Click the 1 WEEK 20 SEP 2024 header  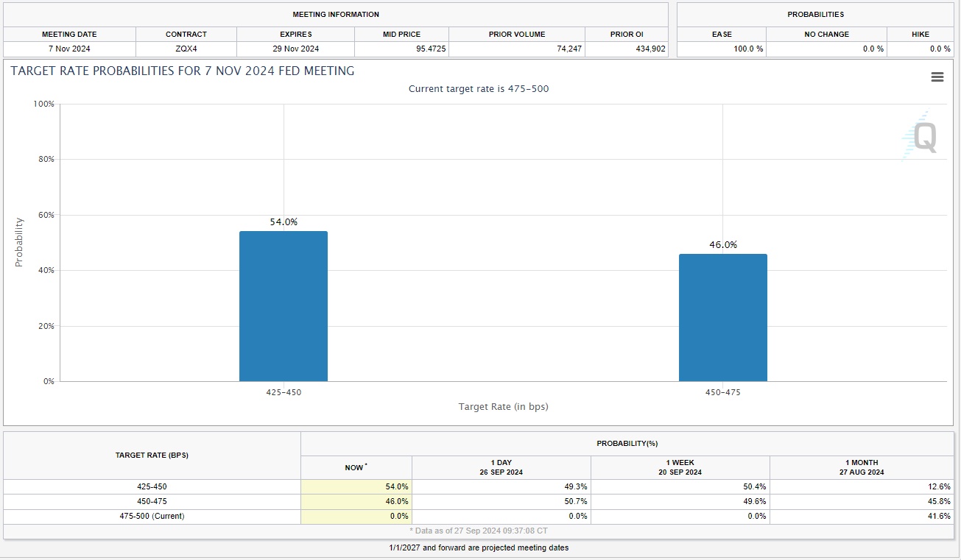[680, 467]
